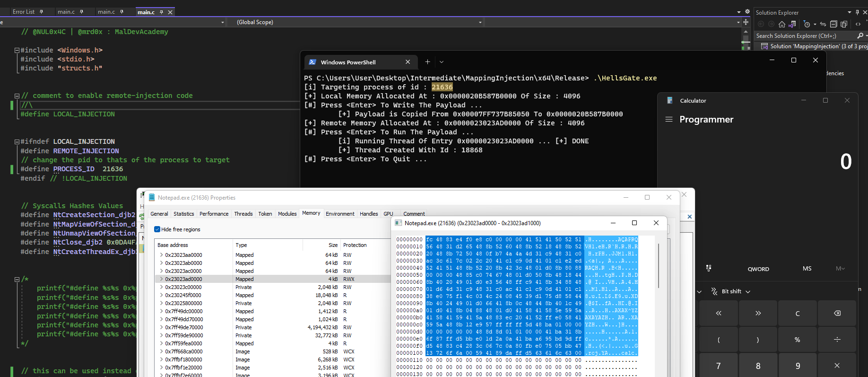Click the left shift key in Calculator
This screenshot has height=377, width=868.
point(719,313)
